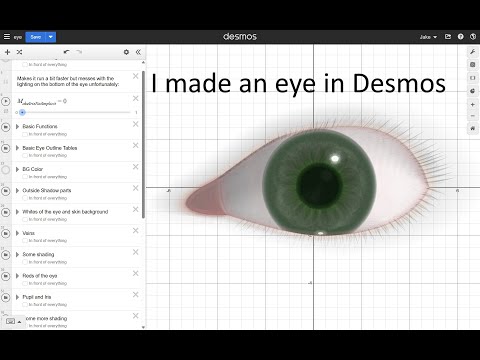This screenshot has width=480, height=360.
Task: Toggle visibility of Veins folder
Action: click(x=6, y=234)
